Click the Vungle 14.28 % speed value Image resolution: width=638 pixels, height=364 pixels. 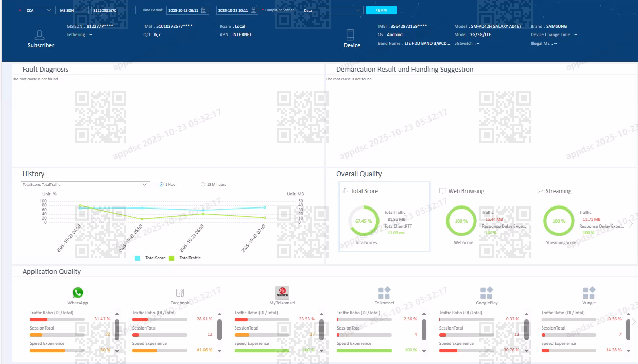pos(615,350)
